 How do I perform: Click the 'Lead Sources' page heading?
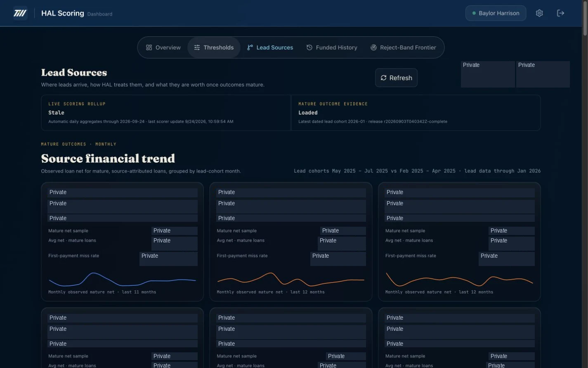click(x=74, y=73)
